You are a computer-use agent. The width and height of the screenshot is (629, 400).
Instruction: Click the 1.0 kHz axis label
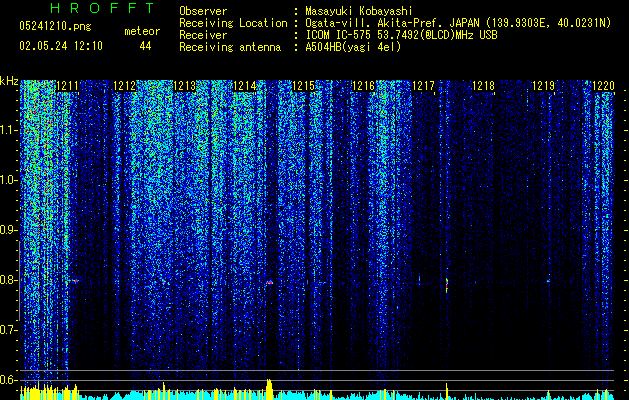[x=9, y=181]
